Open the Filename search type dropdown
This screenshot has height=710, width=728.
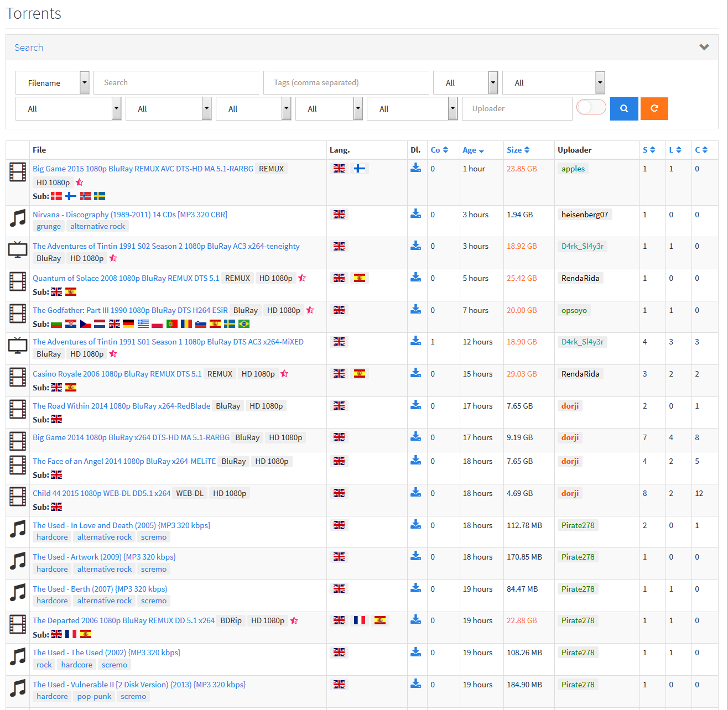click(x=53, y=82)
